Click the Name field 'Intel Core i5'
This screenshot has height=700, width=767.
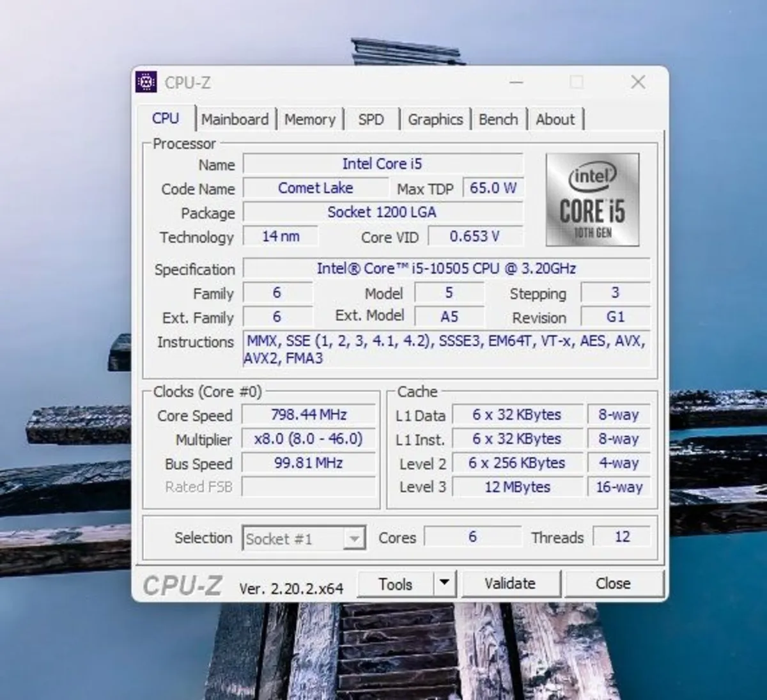coord(383,164)
